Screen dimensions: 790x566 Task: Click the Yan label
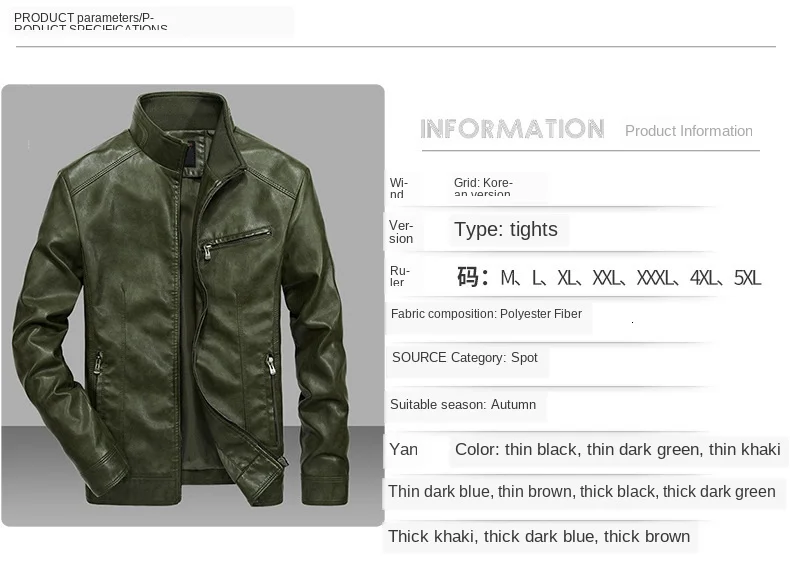(403, 449)
